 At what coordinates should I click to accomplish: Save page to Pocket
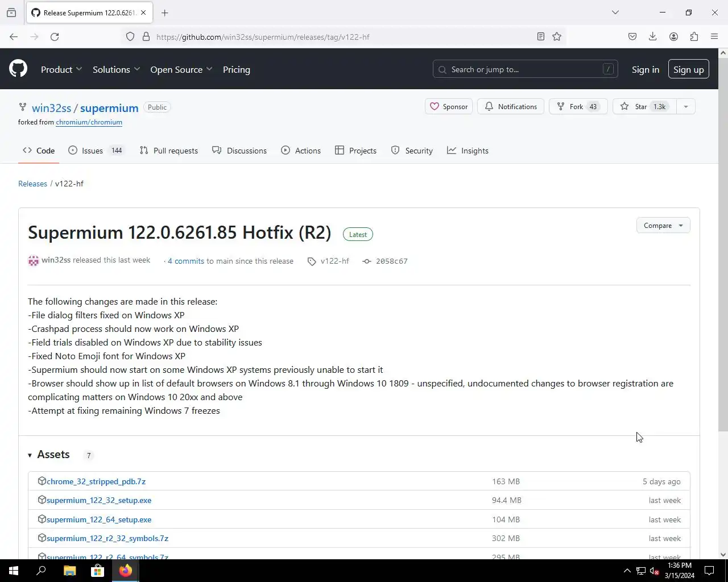pos(632,36)
